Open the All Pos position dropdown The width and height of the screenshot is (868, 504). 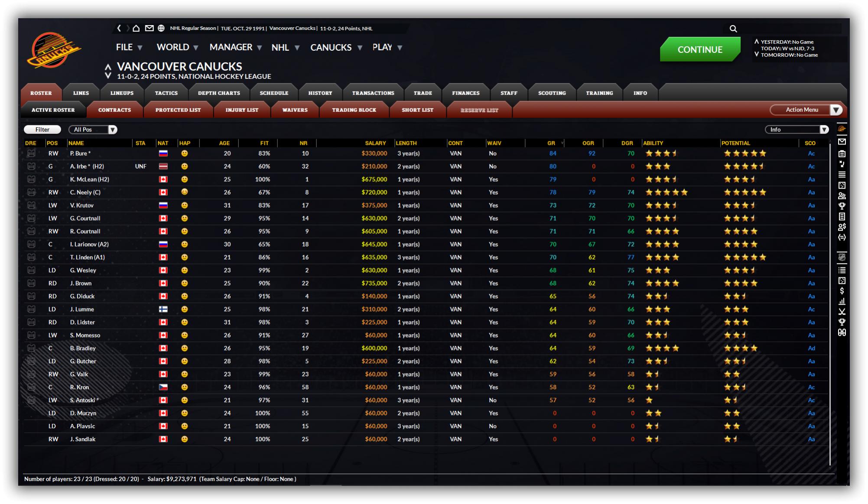tap(93, 130)
